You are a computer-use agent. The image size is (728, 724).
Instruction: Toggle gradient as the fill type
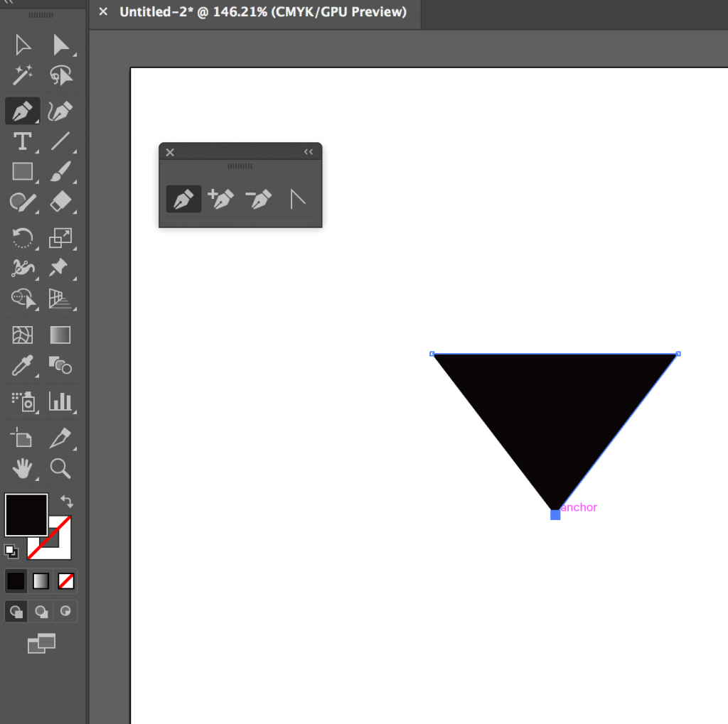pyautogui.click(x=41, y=580)
